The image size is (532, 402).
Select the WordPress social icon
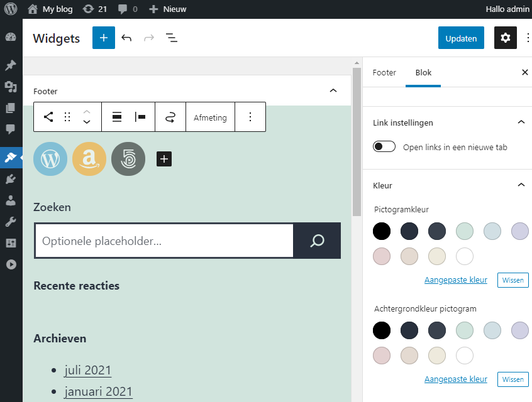[50, 159]
